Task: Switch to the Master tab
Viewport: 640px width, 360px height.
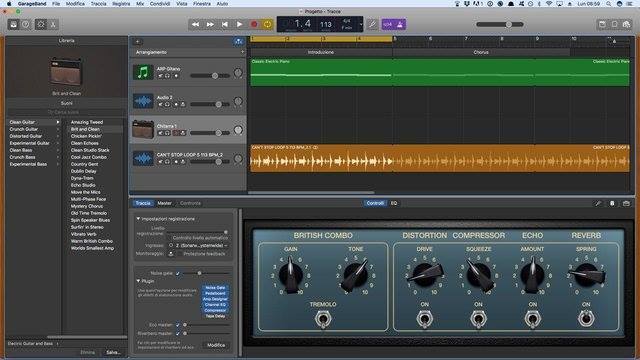Action: (x=164, y=203)
